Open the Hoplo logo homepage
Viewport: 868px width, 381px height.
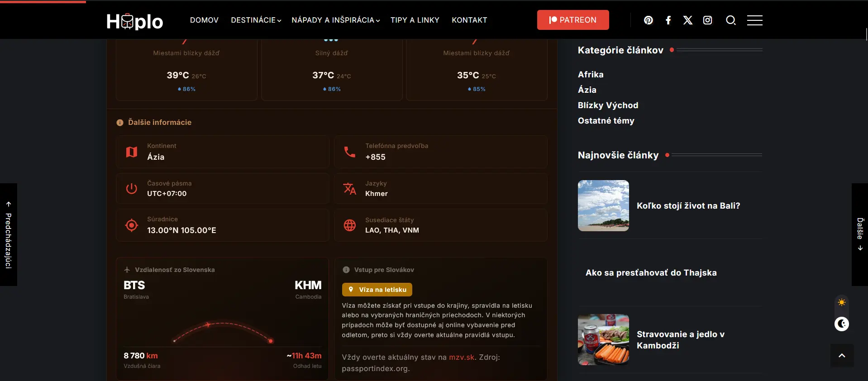pyautogui.click(x=134, y=21)
